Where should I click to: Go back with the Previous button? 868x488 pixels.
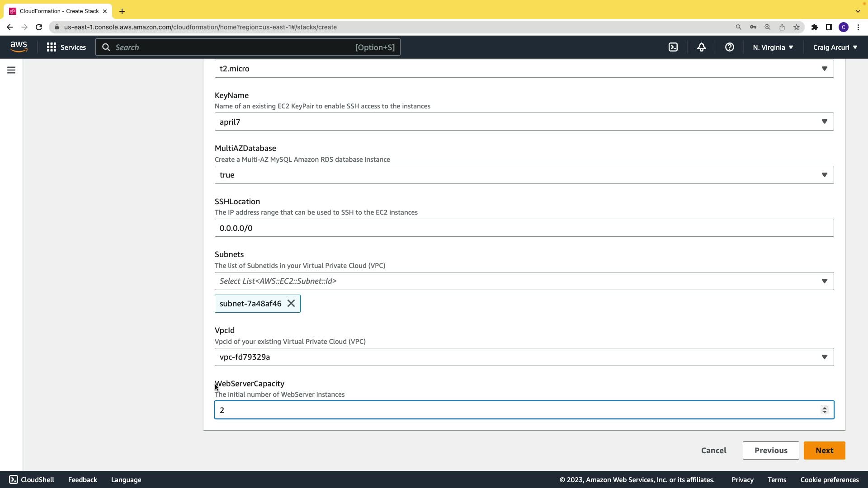(770, 450)
